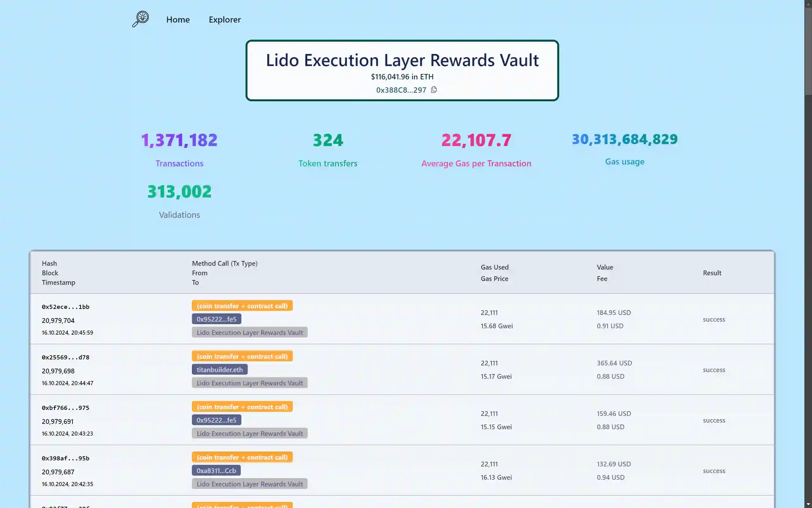Click timestamp 16.10.2024, 20:45:59
Screen dimensions: 812x508
click(x=68, y=333)
